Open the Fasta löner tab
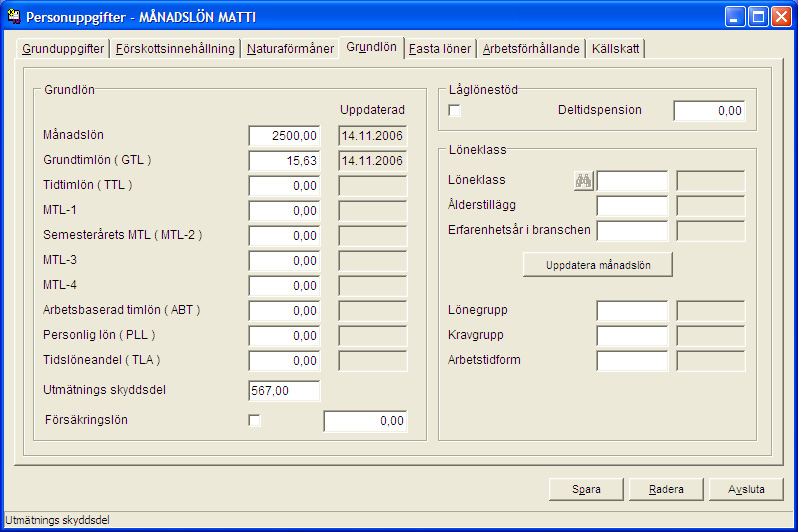The width and height of the screenshot is (798, 532). pyautogui.click(x=440, y=49)
